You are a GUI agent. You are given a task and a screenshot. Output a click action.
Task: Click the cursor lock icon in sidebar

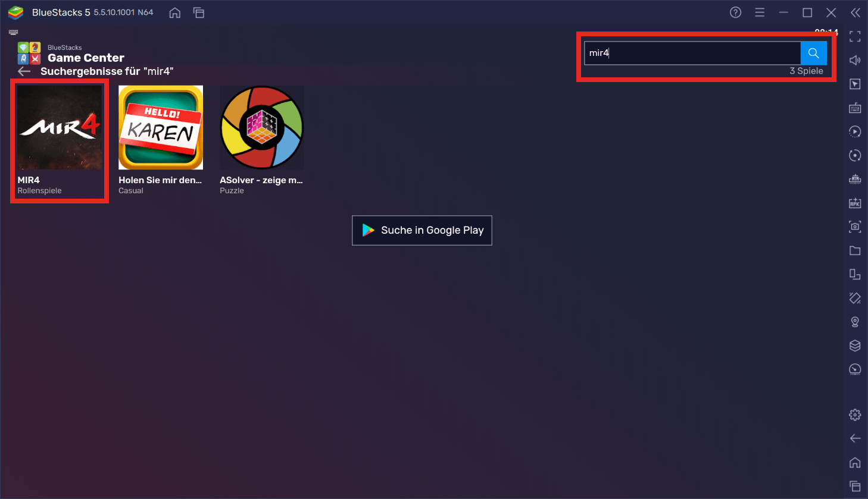click(x=855, y=84)
